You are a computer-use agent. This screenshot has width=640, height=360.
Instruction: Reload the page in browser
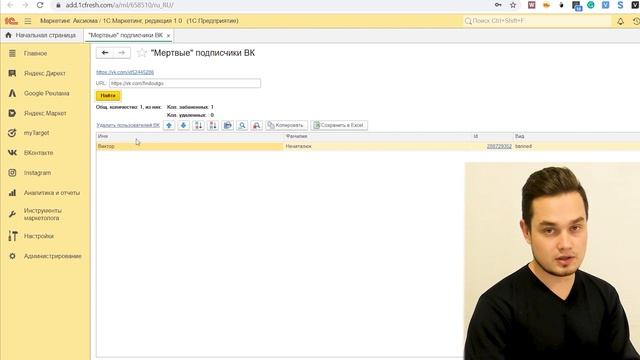click(40, 5)
